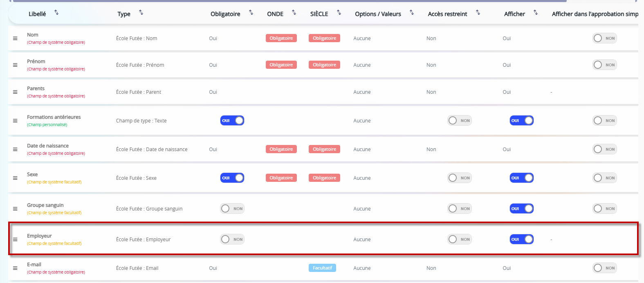This screenshot has width=644, height=283.
Task: Select the Employeur field label
Action: coord(39,236)
